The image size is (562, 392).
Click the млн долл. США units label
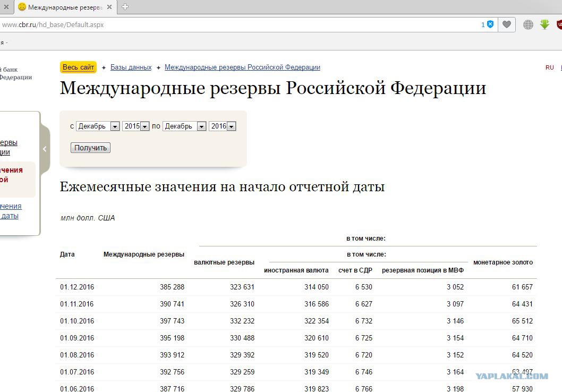[x=88, y=218]
